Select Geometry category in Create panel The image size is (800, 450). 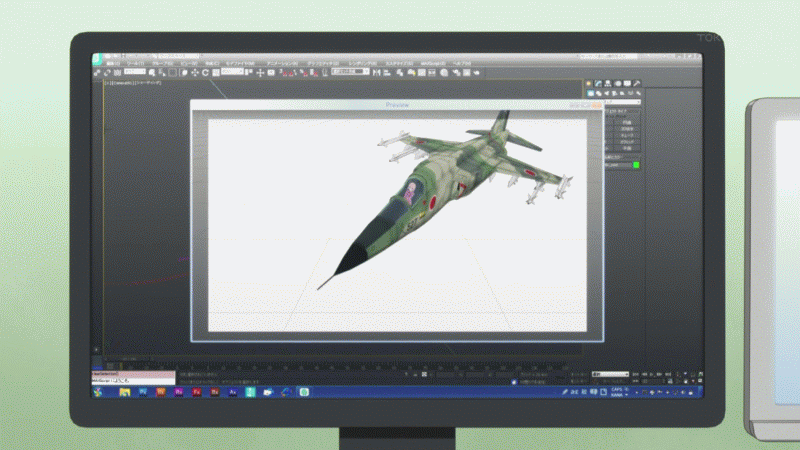591,93
